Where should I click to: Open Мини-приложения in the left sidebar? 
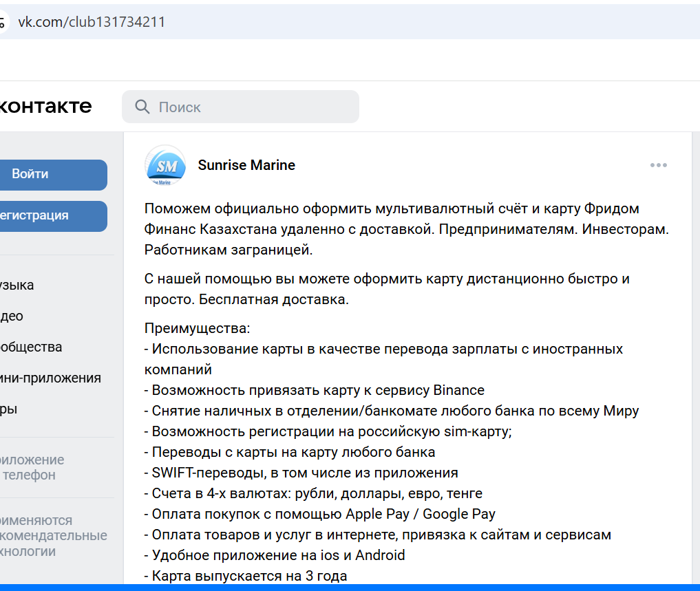coord(50,378)
